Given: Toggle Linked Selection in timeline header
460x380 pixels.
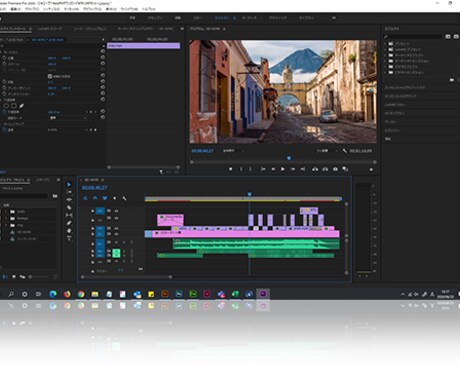Looking at the screenshot, I should [x=105, y=198].
